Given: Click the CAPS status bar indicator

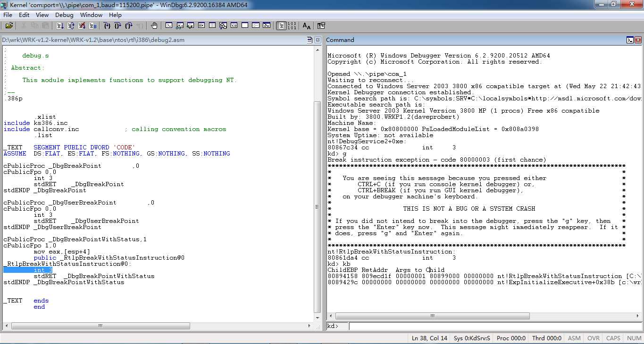Looking at the screenshot, I should pos(613,338).
